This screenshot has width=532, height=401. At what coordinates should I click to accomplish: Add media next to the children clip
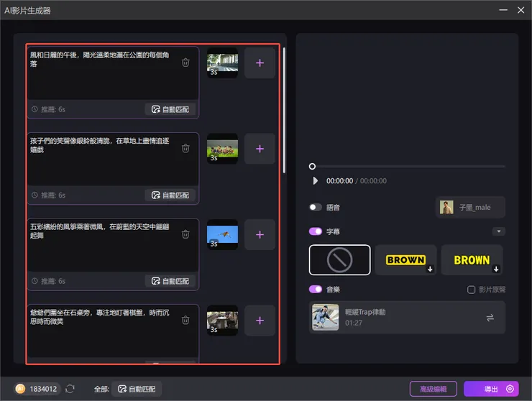pyautogui.click(x=260, y=149)
